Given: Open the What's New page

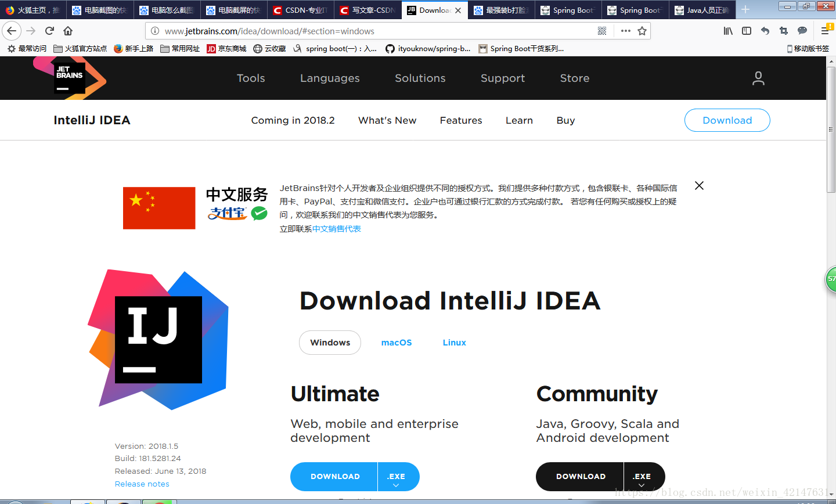Looking at the screenshot, I should [x=387, y=120].
